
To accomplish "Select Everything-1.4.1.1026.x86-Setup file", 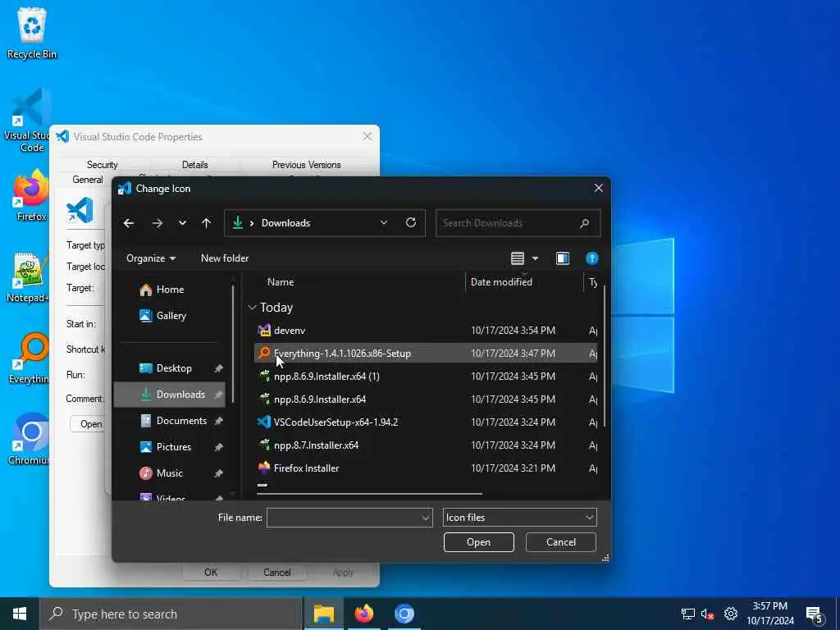I will point(426,354).
